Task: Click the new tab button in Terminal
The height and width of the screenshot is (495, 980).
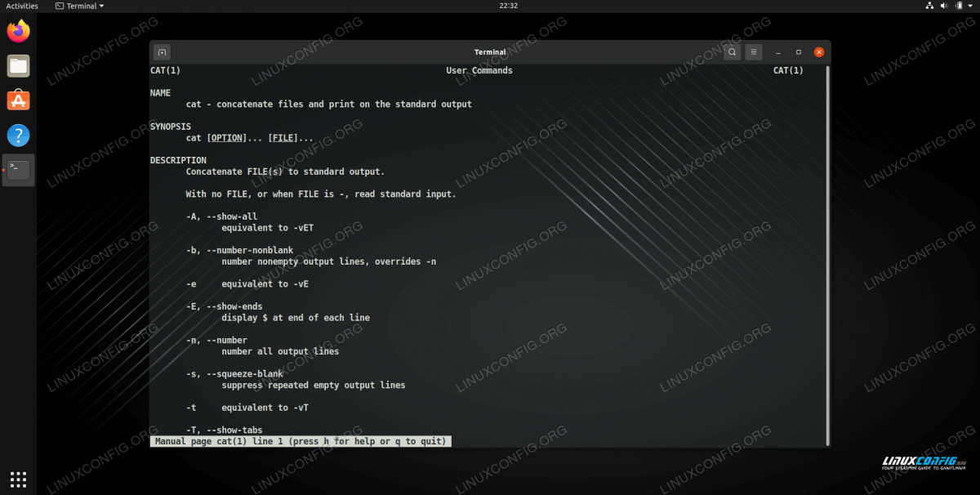Action: (x=162, y=52)
